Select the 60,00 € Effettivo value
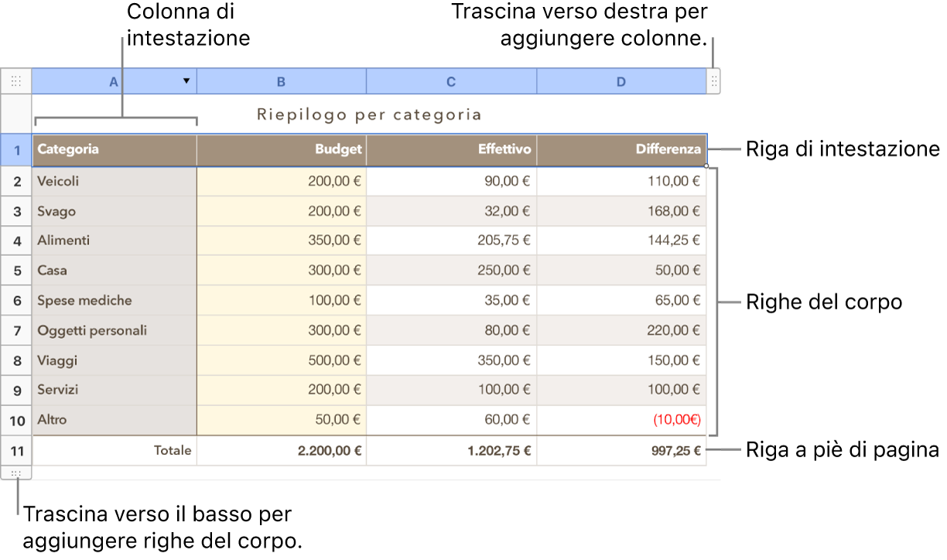The image size is (947, 560). (x=451, y=421)
